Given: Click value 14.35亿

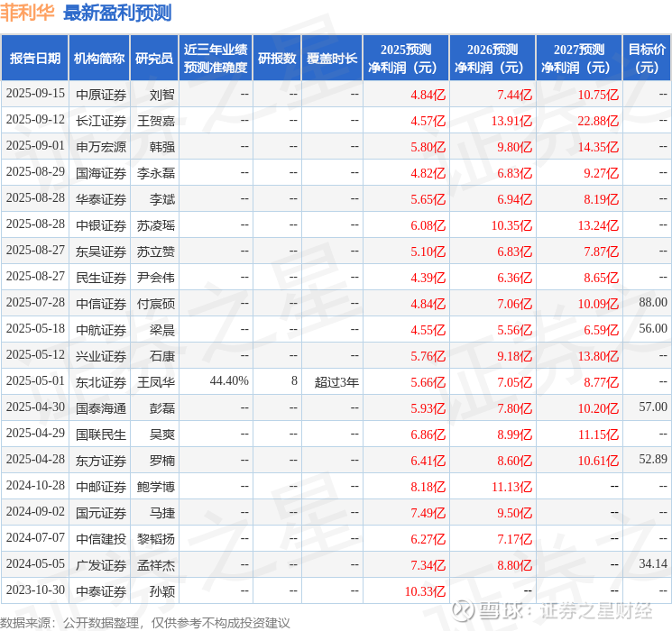Looking at the screenshot, I should tap(598, 147).
